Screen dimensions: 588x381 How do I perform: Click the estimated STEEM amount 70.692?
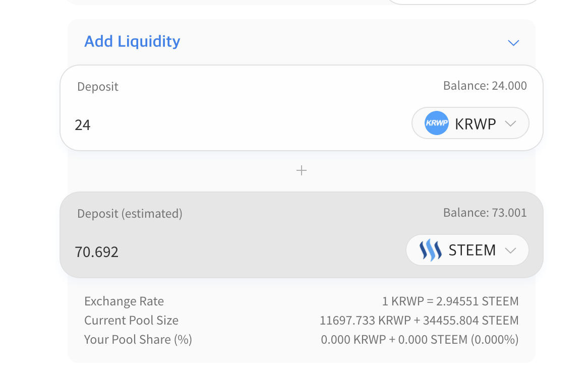coord(97,251)
